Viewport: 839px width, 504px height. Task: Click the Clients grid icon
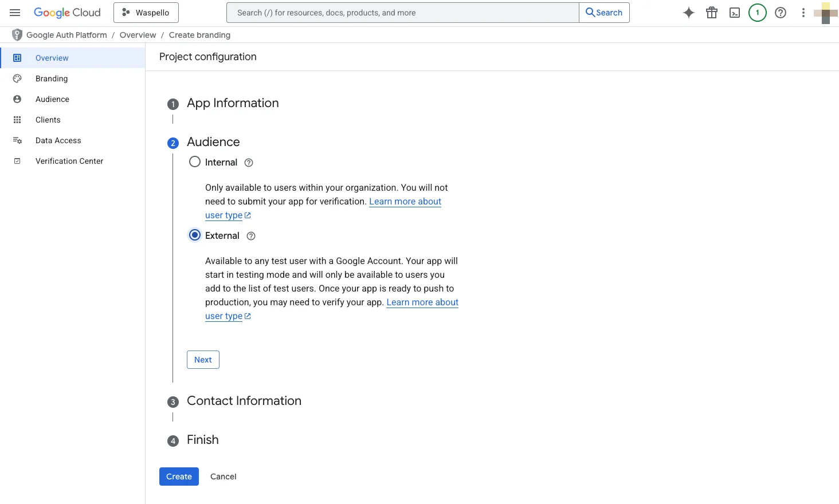17,120
